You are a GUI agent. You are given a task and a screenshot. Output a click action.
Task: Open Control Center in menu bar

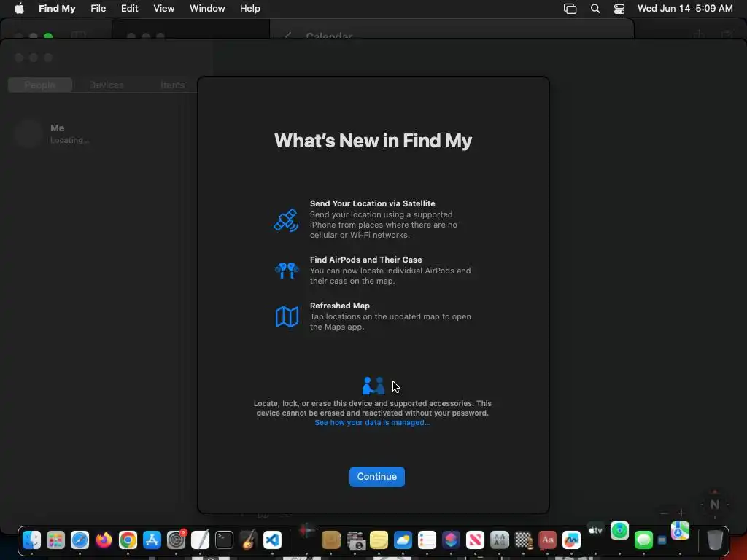(619, 9)
